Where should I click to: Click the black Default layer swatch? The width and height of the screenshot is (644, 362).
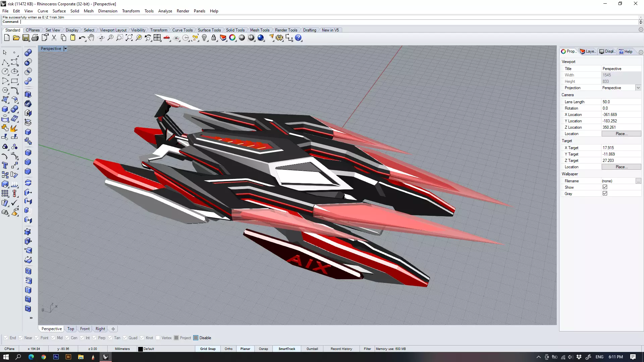(141, 349)
